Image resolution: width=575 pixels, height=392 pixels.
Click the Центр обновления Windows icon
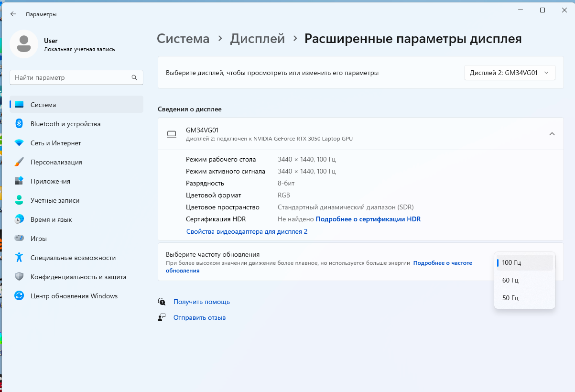pyautogui.click(x=19, y=296)
